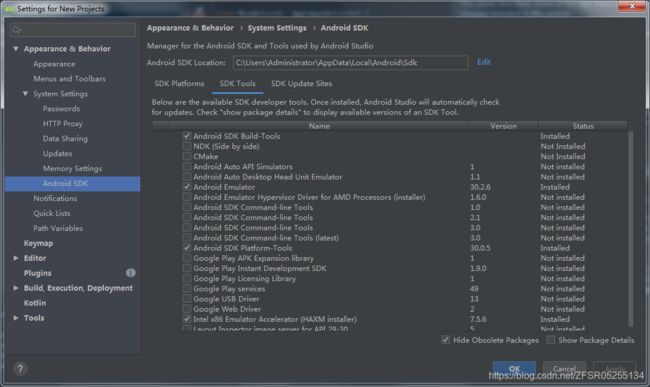
Task: Click version 7.5.6 of HAXM installer
Action: click(478, 319)
